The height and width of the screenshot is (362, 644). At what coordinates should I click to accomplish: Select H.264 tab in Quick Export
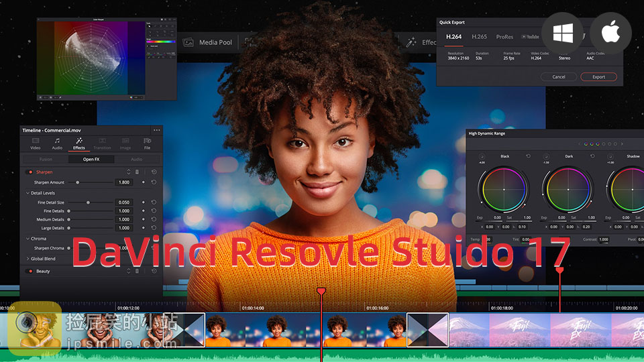(454, 36)
